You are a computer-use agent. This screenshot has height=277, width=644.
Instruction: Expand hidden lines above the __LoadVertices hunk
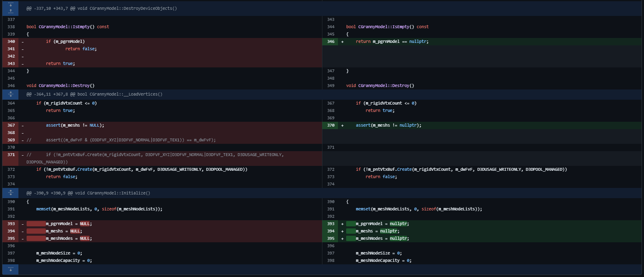(x=11, y=94)
